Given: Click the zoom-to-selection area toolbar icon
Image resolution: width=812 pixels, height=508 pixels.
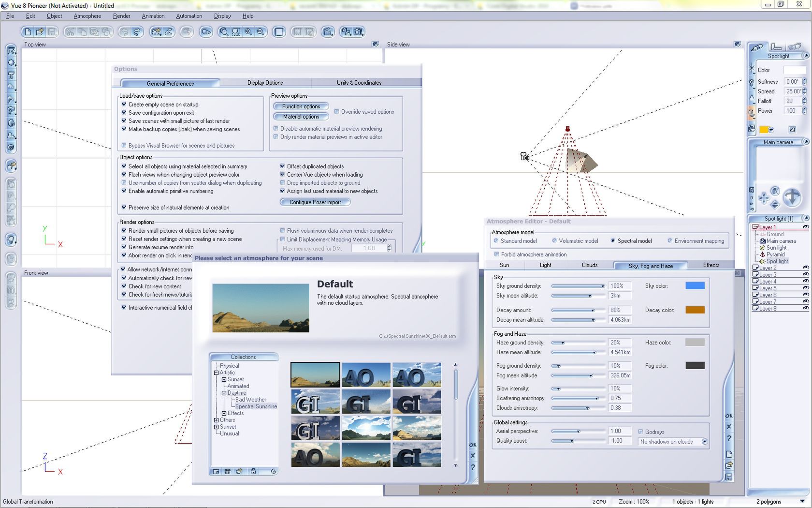Looking at the screenshot, I should coord(236,32).
